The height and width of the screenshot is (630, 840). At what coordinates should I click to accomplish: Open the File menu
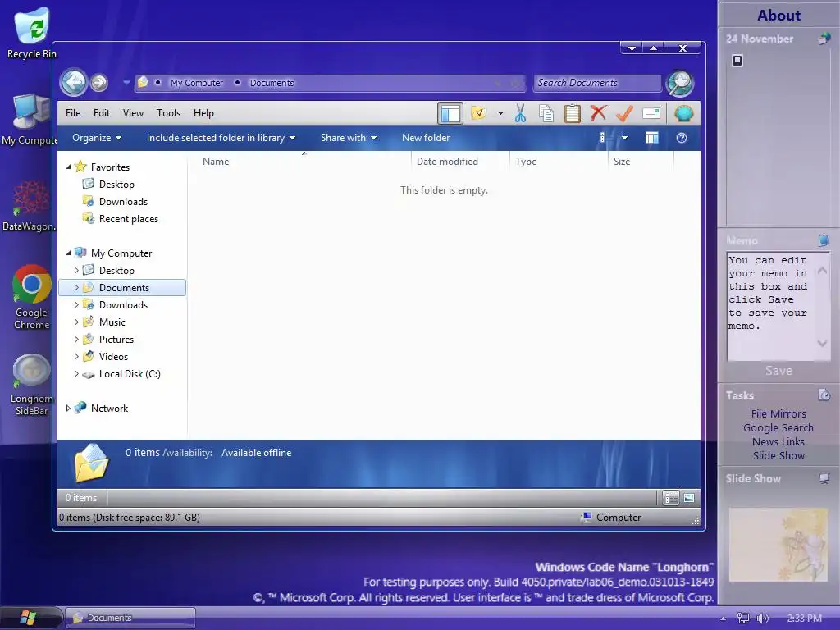73,113
